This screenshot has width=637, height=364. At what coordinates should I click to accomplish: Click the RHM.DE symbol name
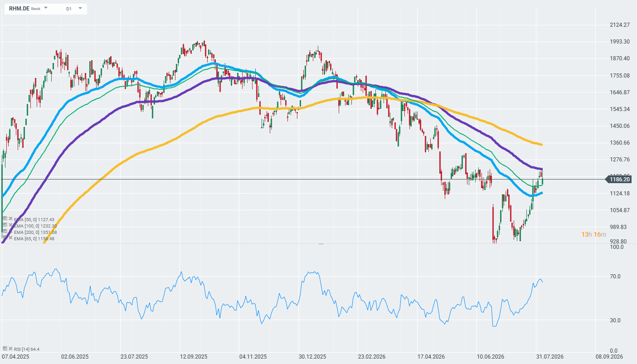coord(19,9)
